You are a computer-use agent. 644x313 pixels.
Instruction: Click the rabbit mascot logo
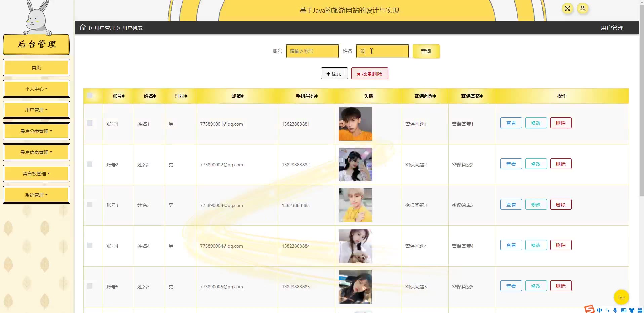[37, 18]
